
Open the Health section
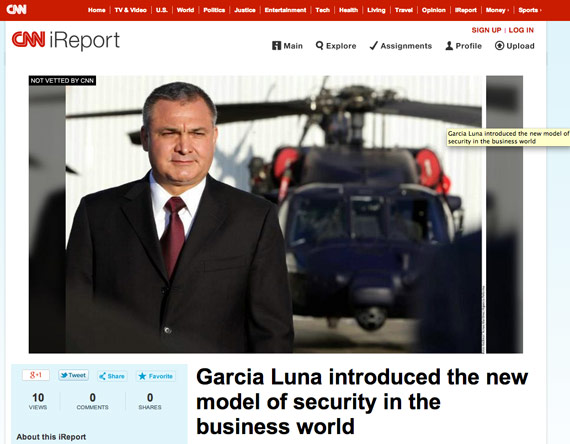349,10
